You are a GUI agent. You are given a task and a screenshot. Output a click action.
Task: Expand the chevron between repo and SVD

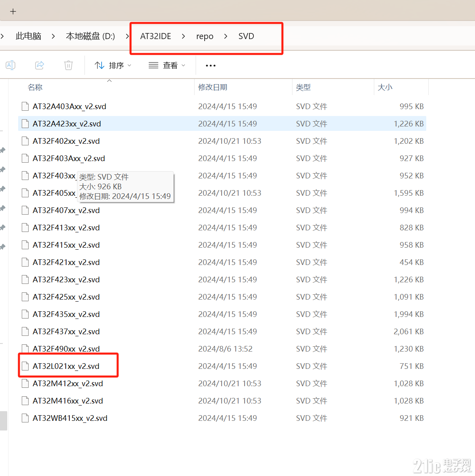click(226, 36)
